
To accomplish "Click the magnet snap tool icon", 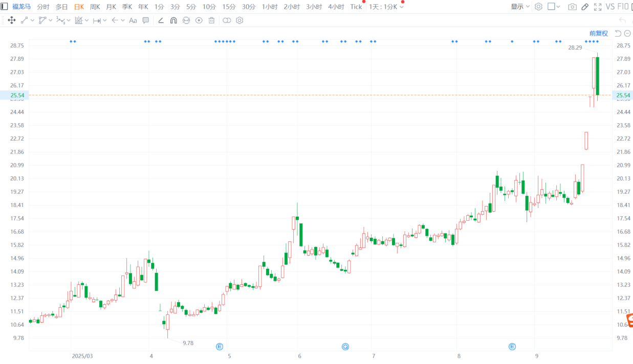I will [x=173, y=20].
